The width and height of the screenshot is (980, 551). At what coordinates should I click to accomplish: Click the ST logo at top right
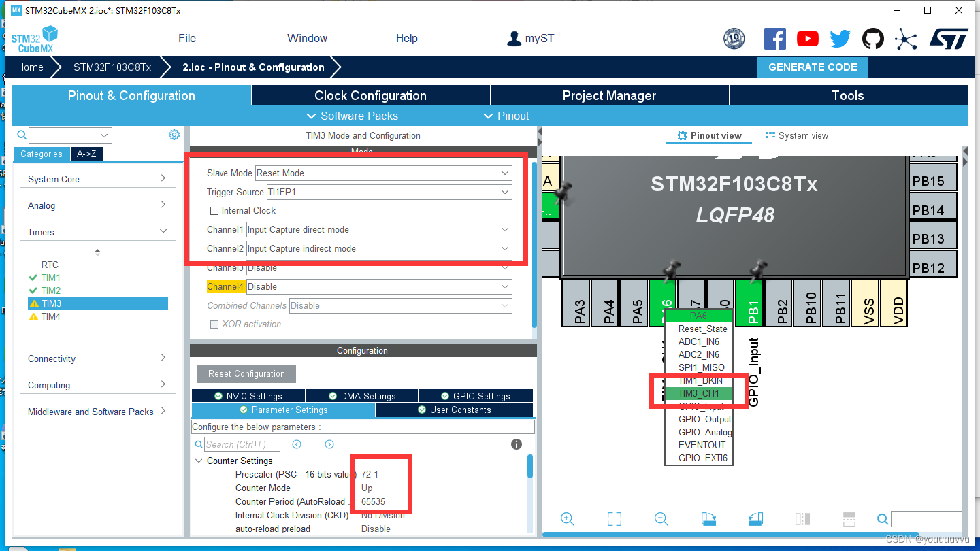tap(948, 39)
